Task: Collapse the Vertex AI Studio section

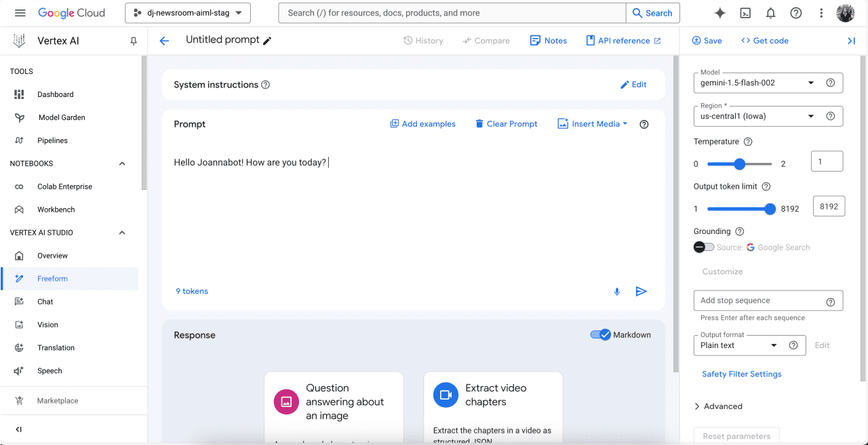Action: click(x=122, y=233)
